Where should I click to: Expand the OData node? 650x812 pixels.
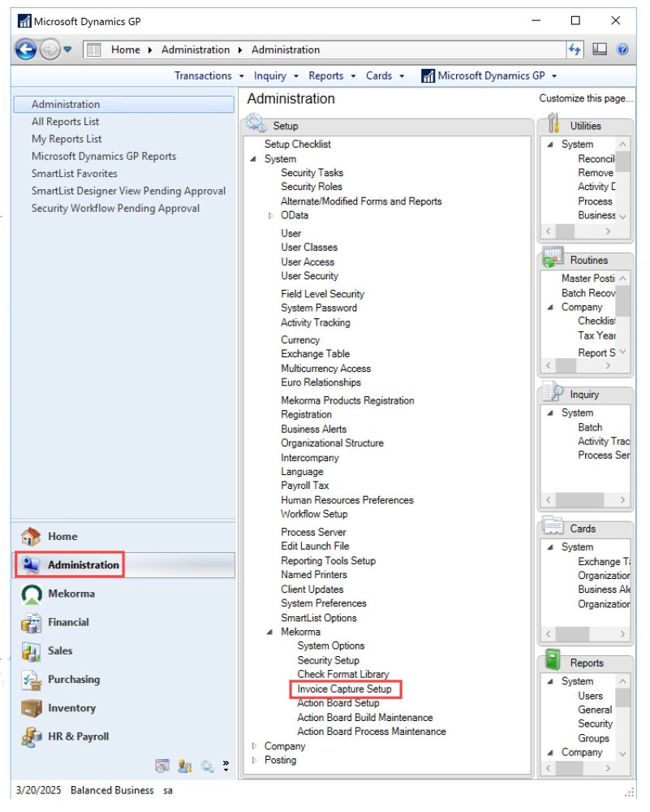point(270,215)
